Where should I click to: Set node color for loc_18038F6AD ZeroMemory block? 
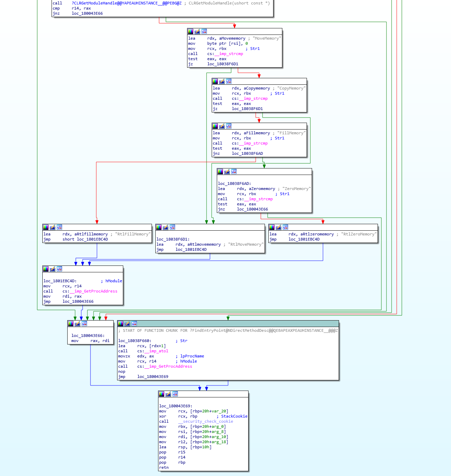point(220,172)
